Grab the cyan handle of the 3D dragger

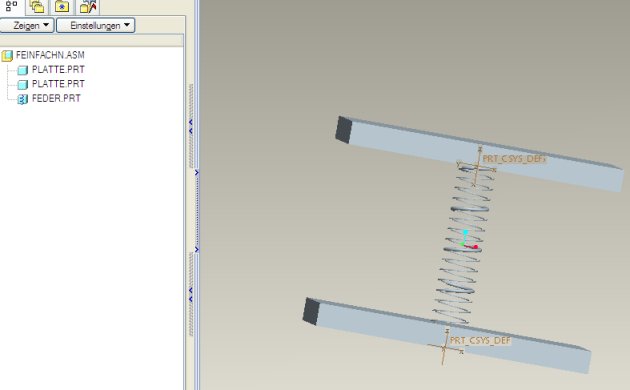click(466, 232)
